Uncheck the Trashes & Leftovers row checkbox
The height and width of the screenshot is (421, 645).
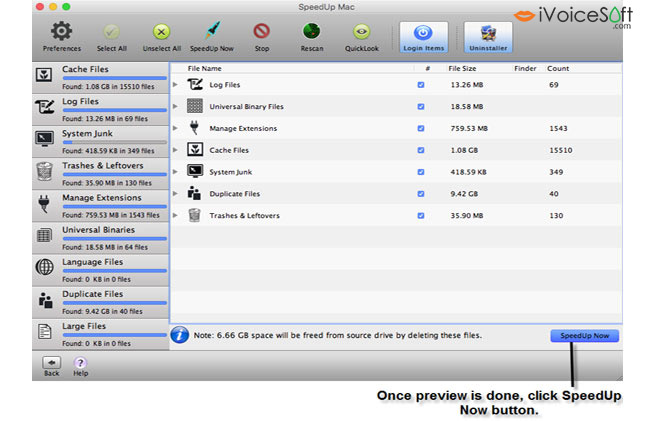coord(421,216)
